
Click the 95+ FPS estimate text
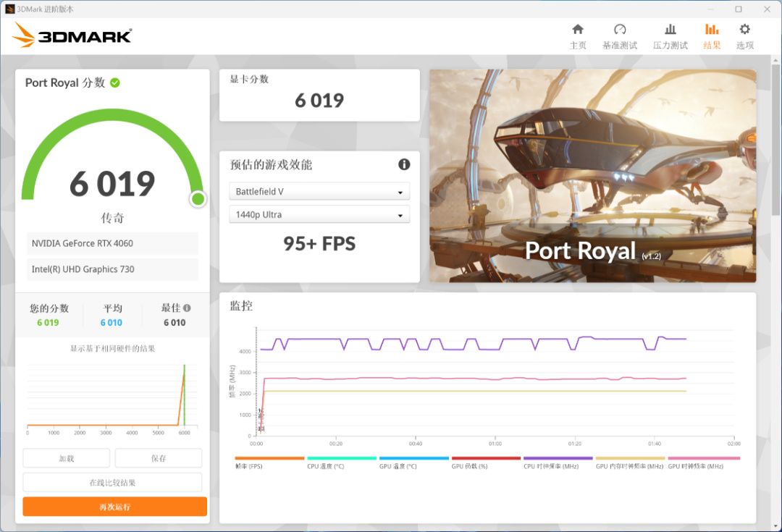[319, 244]
